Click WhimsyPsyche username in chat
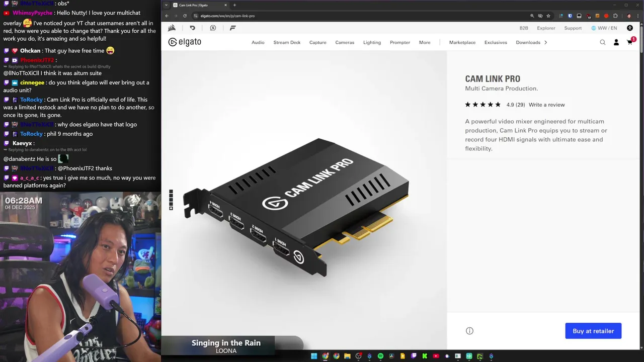Image resolution: width=644 pixels, height=362 pixels. [32, 13]
